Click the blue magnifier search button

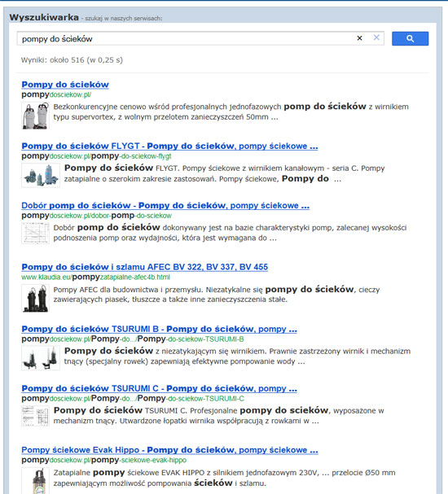click(x=410, y=38)
